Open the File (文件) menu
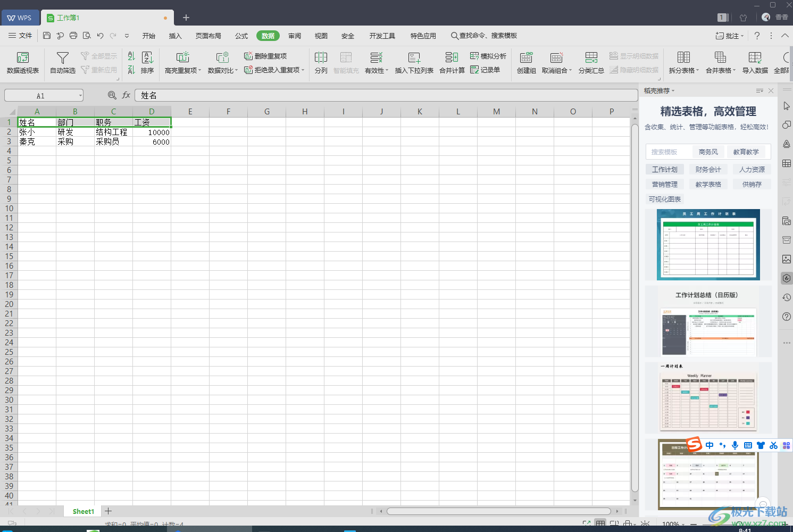 tap(21, 36)
